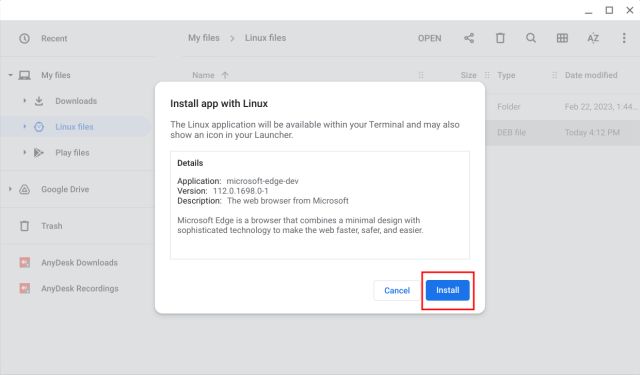Click the Linux files breadcrumb
This screenshot has height=375, width=640.
pos(265,38)
